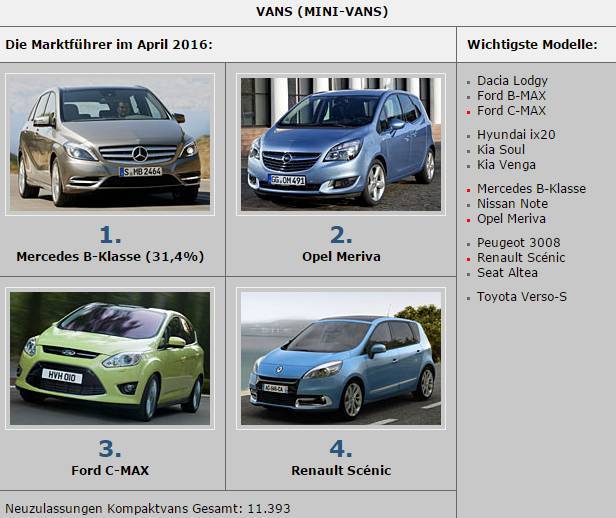Open the Opel Meriva car photo
The image size is (616, 518).
click(x=341, y=144)
